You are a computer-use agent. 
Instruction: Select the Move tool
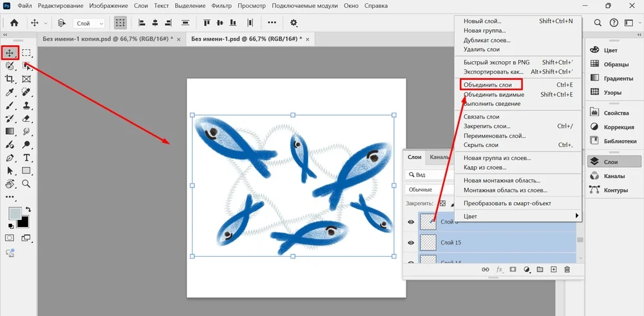(10, 53)
